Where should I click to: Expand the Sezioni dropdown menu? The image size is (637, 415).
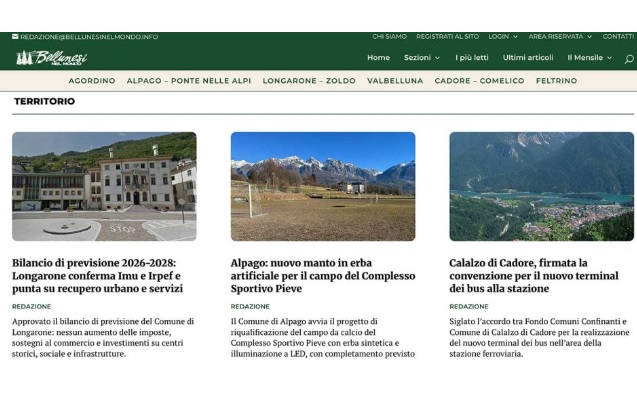421,58
